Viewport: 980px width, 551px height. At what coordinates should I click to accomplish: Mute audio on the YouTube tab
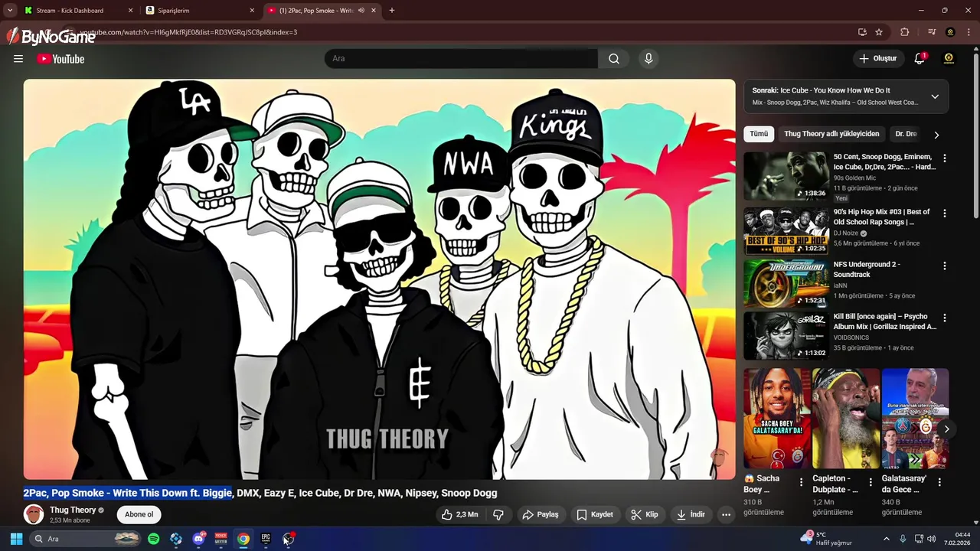(361, 11)
